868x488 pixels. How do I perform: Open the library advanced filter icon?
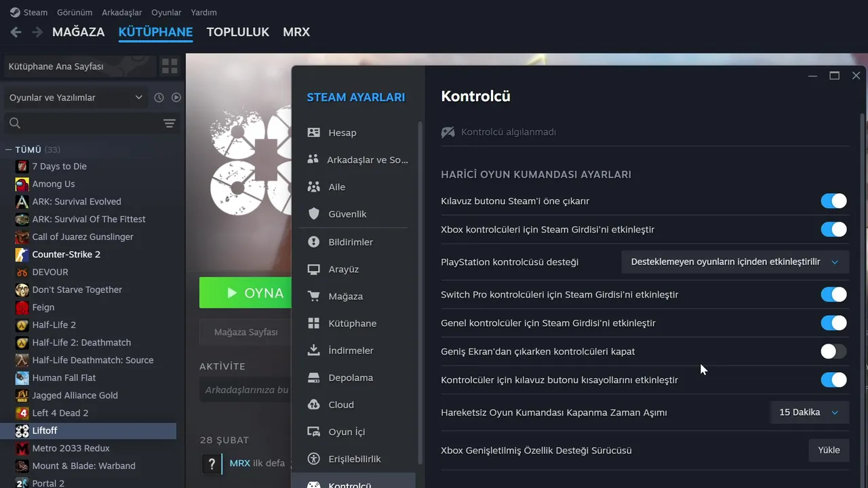[x=170, y=123]
